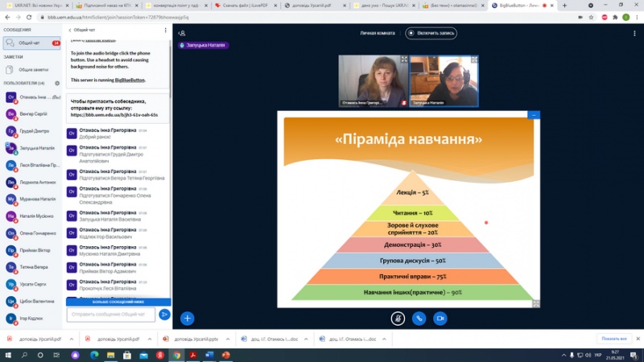Screen dimensions: 644x362
Task: Select user Приймак Віктор
Action: 31,250
